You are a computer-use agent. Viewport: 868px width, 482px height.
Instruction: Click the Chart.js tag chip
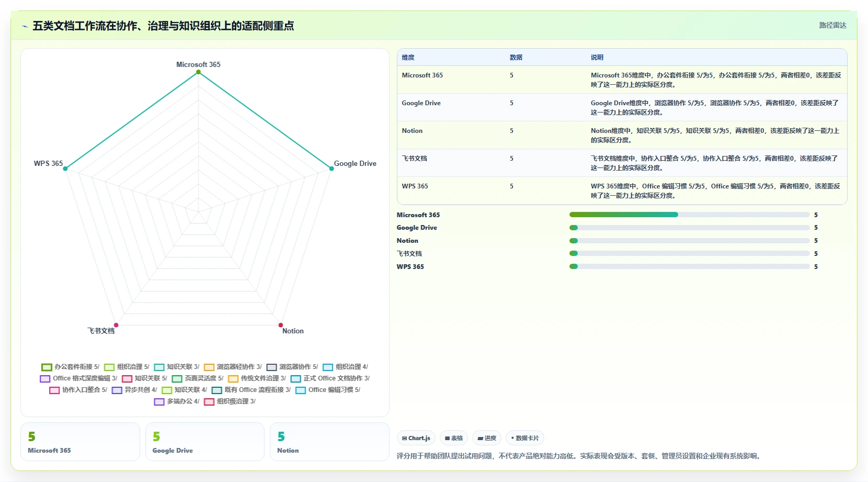[416, 438]
